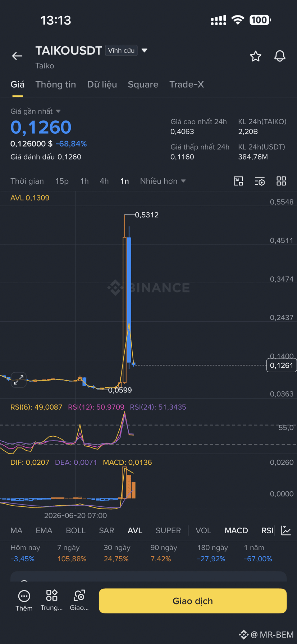Tap the 0,0599 low price marker

point(120,390)
